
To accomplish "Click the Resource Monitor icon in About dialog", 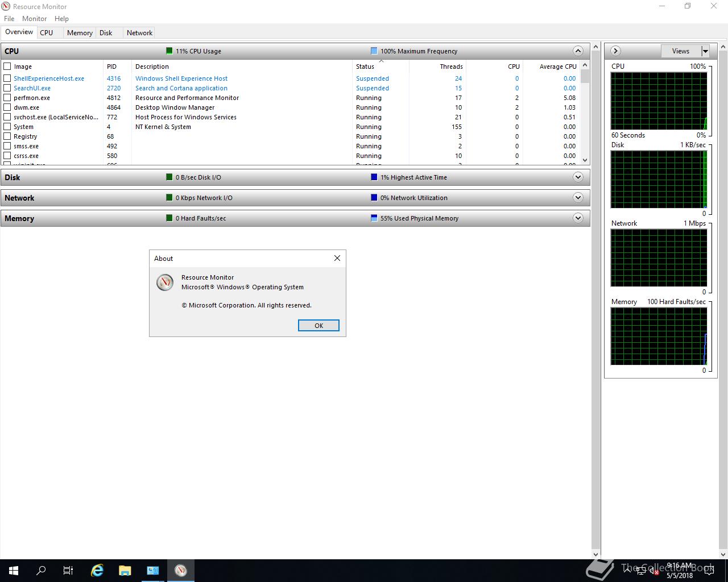I will pyautogui.click(x=165, y=282).
